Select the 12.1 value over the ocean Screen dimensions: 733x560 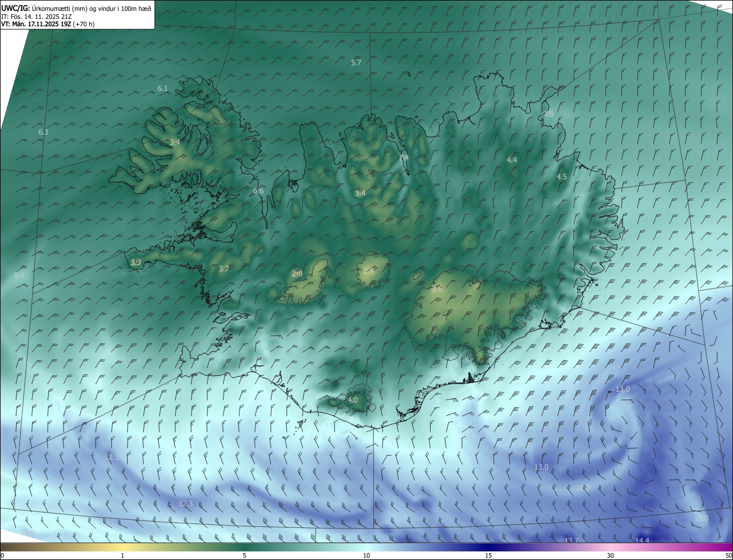112,457
